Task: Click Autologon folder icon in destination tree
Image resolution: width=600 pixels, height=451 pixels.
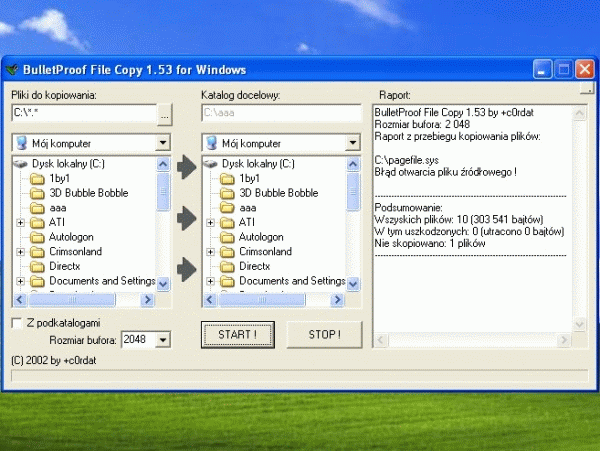Action: pos(227,237)
